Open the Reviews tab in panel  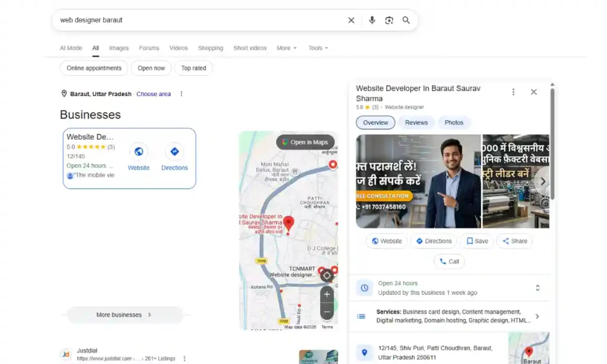(x=416, y=122)
